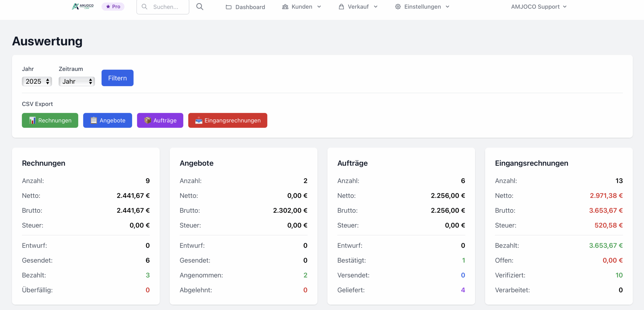Click the bar chart icon on Rechnungen export
This screenshot has width=644, height=310.
(x=32, y=121)
